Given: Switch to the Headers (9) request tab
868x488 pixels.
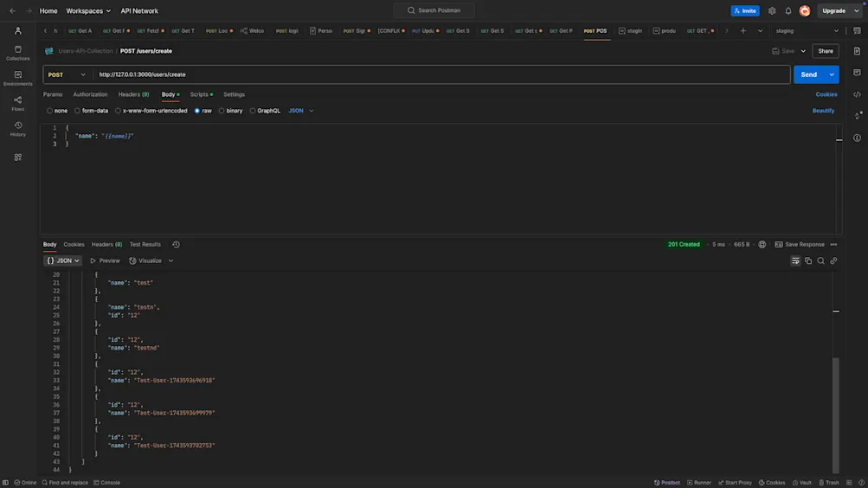Looking at the screenshot, I should (133, 94).
